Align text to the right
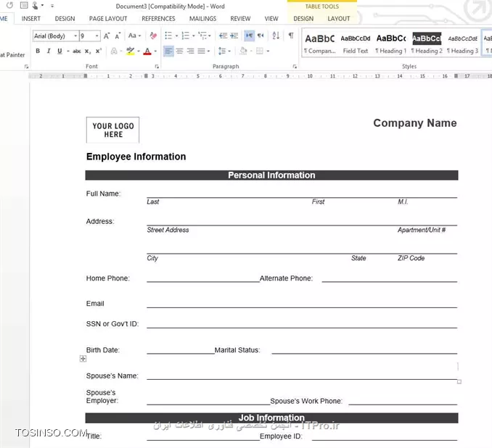This screenshot has width=492, height=448. [190, 51]
